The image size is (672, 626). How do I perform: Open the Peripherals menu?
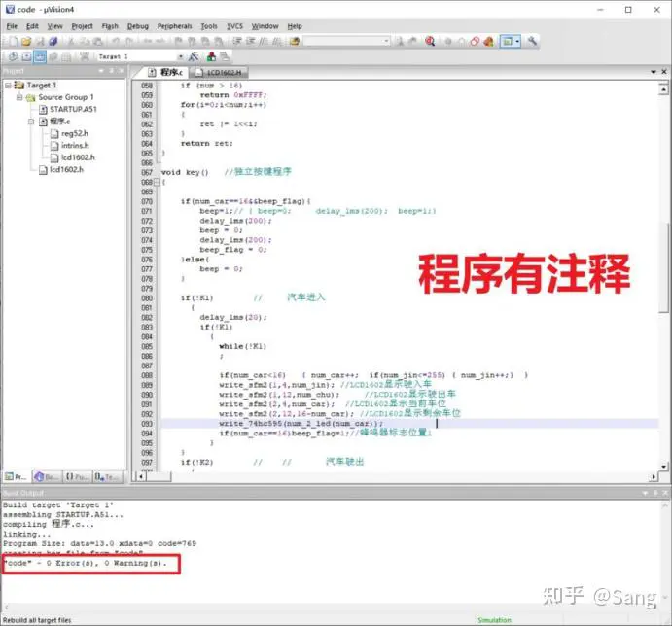tap(174, 26)
